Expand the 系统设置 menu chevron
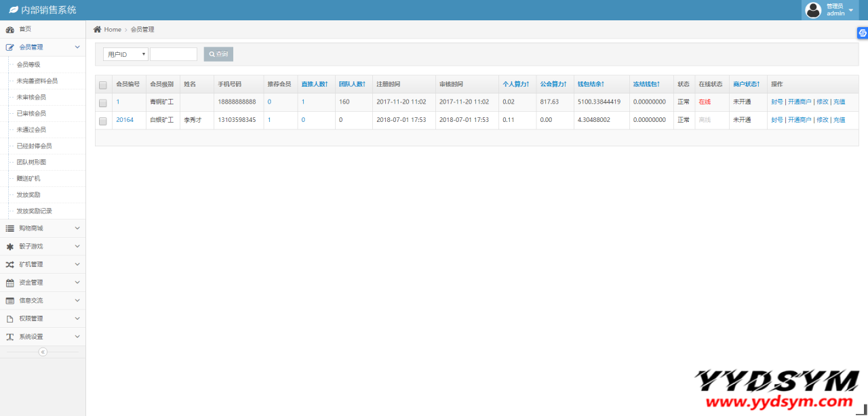This screenshot has height=416, width=868. pos(77,337)
